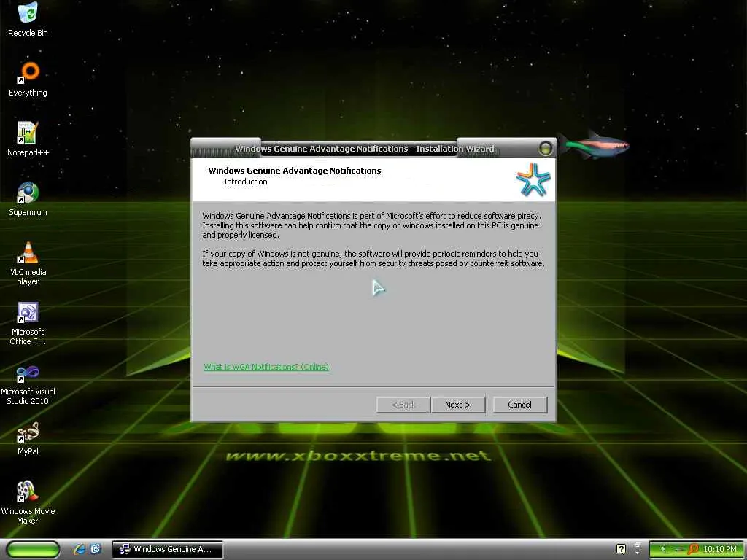Launch the Windows Movie Maker shortcut
The height and width of the screenshot is (560, 747).
coord(28,502)
